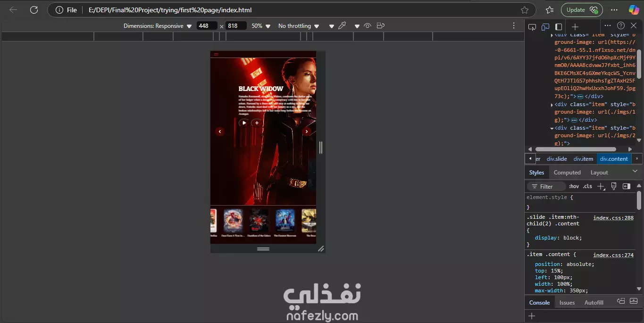The image size is (644, 323).
Task: Open the 50% zoom dropdown
Action: [261, 26]
